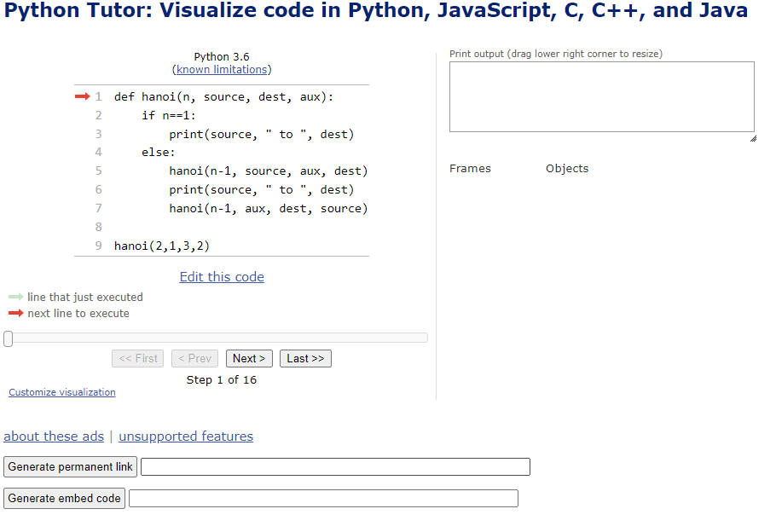
Task: Click the hanoi(2,1,3,2) call line
Action: click(x=162, y=246)
